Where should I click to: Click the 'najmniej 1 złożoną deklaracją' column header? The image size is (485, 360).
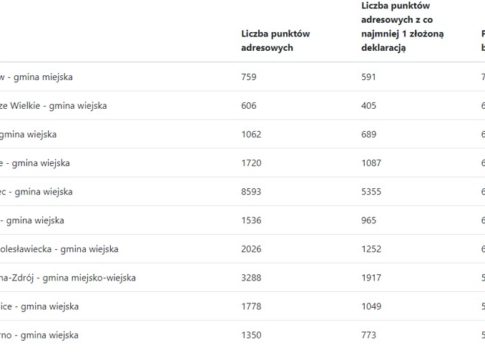(x=402, y=27)
